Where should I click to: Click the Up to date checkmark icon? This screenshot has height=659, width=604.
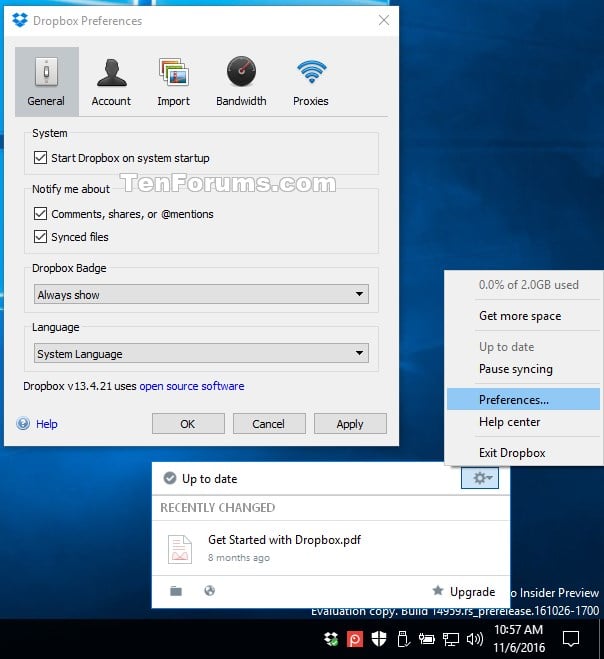pos(170,478)
